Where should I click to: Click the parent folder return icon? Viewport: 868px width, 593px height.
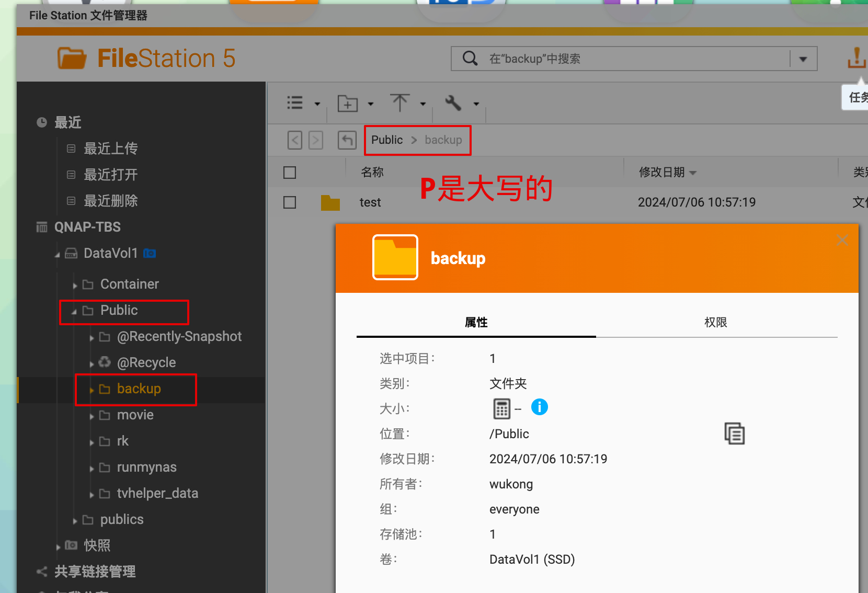[x=347, y=140]
